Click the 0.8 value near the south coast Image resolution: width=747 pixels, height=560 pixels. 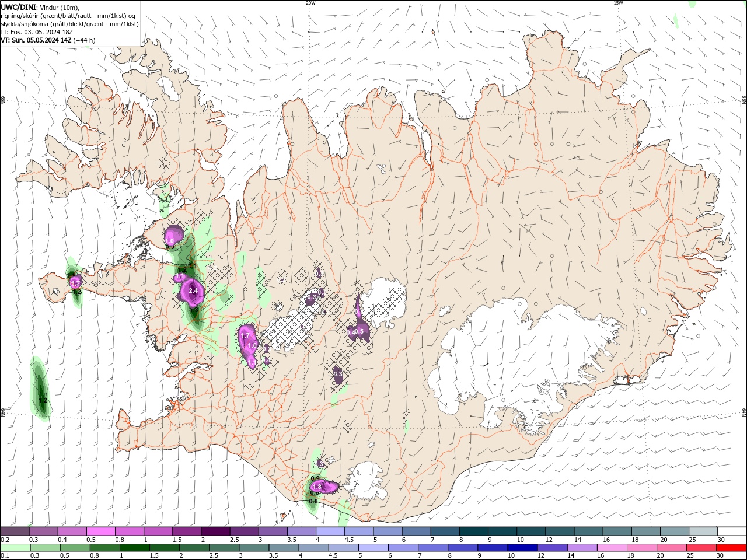tap(313, 501)
